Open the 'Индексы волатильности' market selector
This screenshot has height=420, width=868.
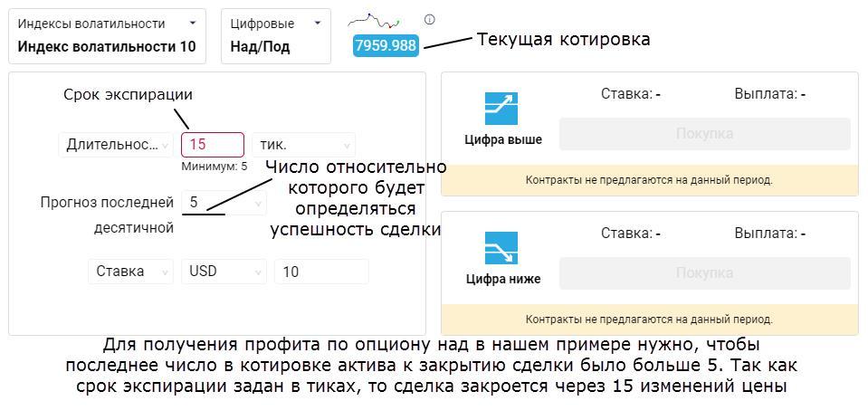pos(107,35)
